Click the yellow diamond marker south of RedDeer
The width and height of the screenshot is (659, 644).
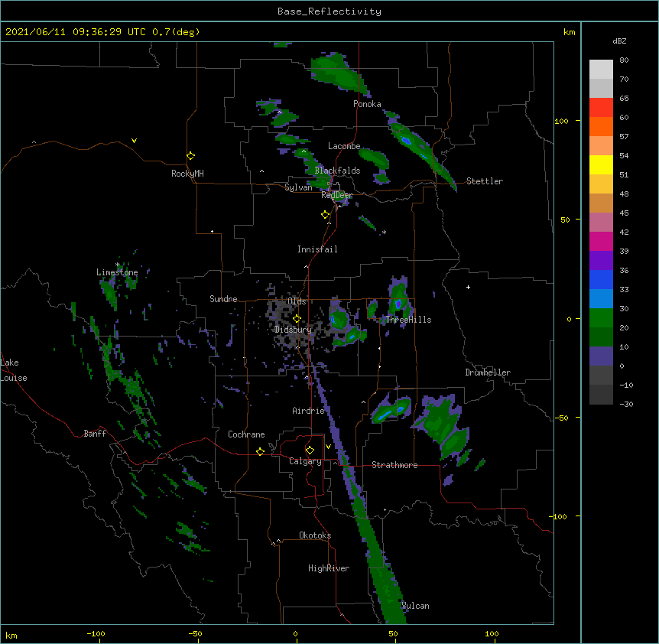point(325,215)
